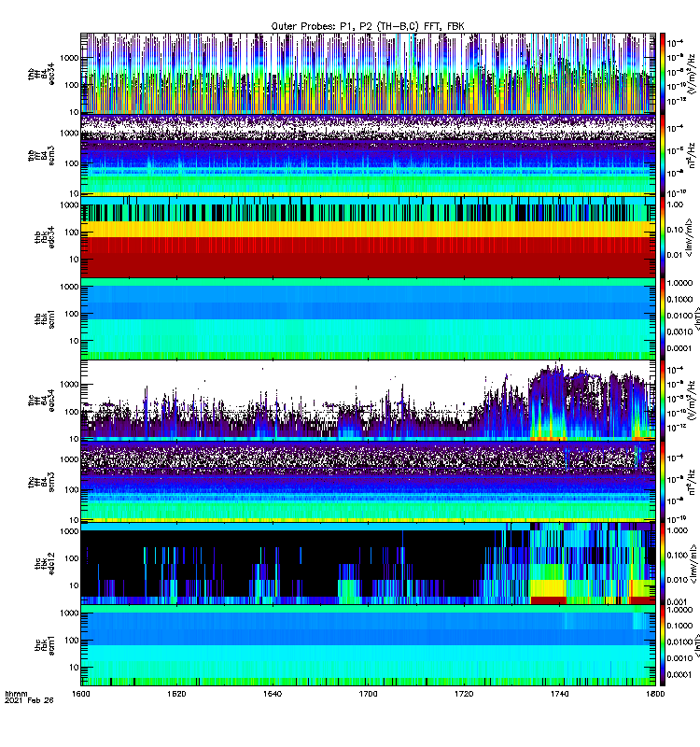This screenshot has width=700, height=747.
Task: Click the 1720 time axis label
Action: [464, 694]
